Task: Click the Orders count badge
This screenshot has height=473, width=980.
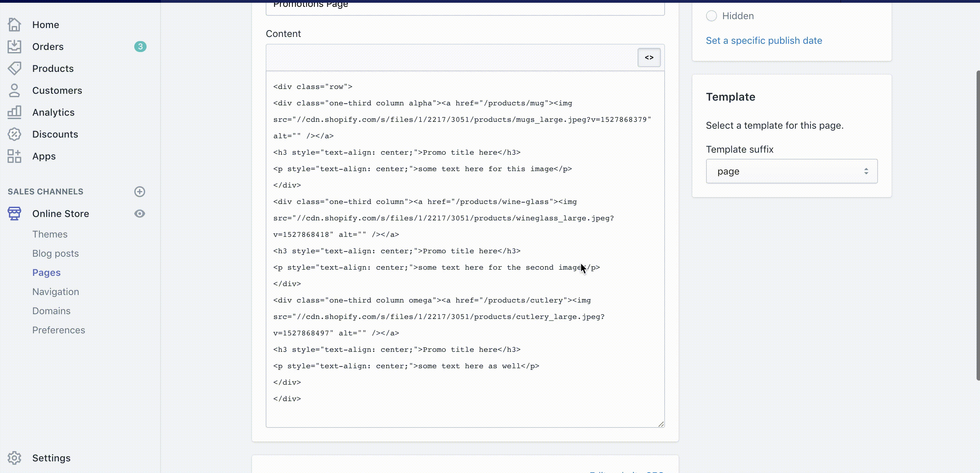Action: point(140,47)
